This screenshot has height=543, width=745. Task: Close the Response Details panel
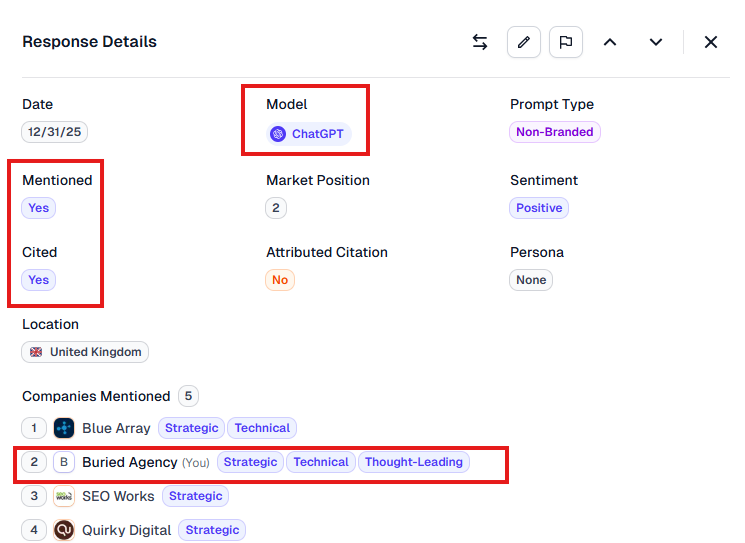coord(711,42)
